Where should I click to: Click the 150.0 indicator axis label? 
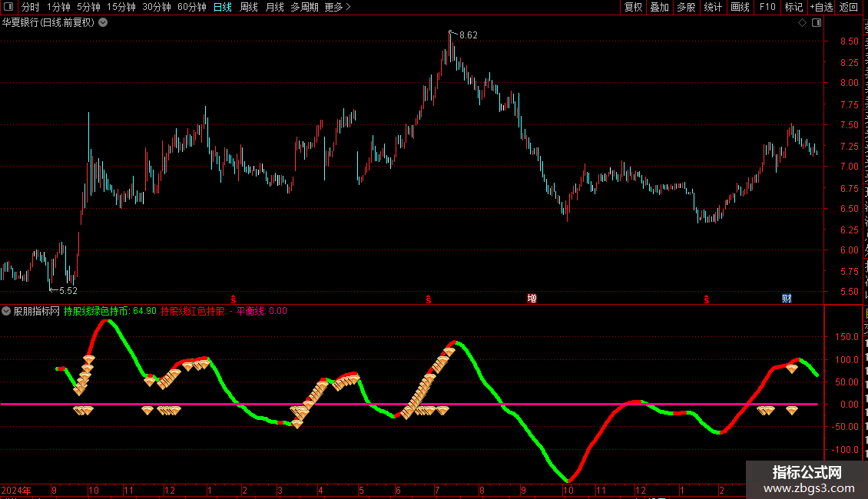click(x=849, y=337)
